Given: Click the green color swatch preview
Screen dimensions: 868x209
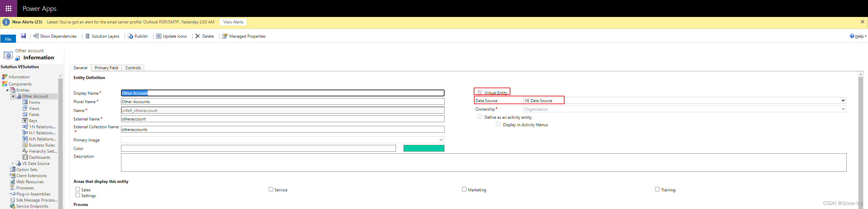Looking at the screenshot, I should click(x=423, y=148).
